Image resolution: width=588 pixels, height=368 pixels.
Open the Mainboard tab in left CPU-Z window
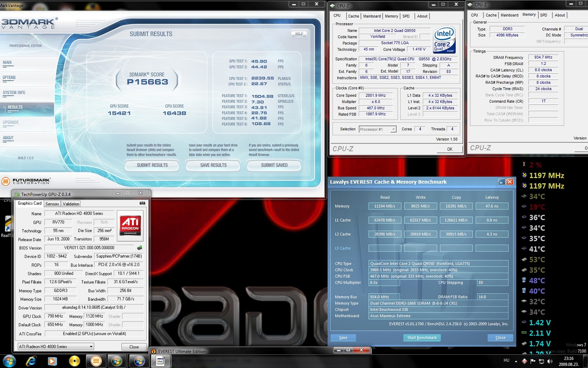(x=372, y=16)
